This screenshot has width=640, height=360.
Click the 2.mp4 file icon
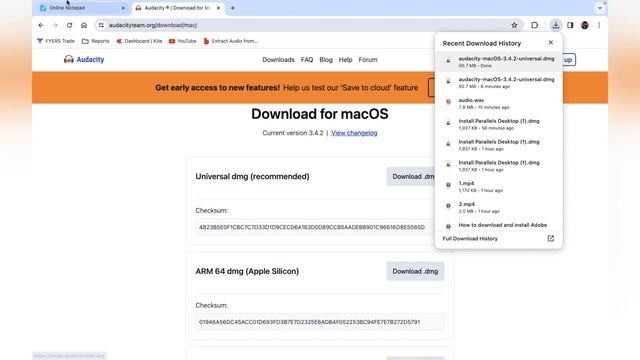tap(448, 206)
